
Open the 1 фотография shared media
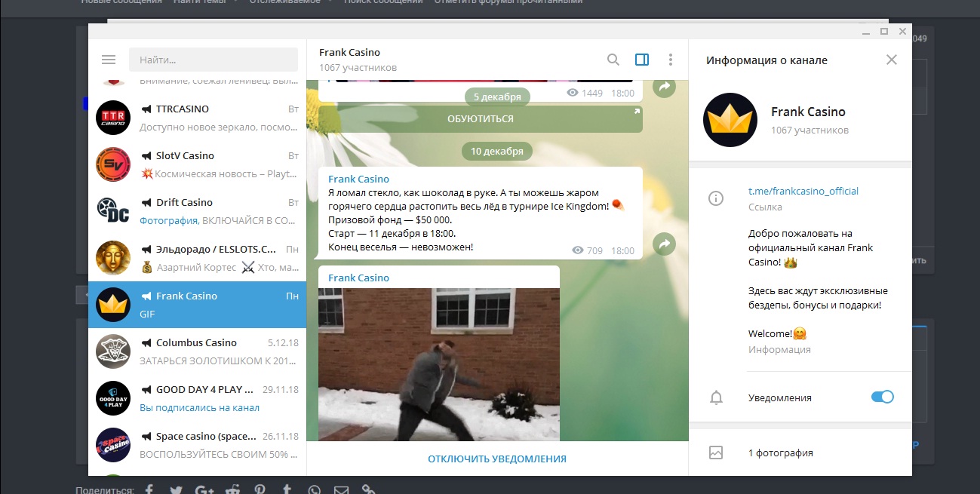[x=781, y=453]
